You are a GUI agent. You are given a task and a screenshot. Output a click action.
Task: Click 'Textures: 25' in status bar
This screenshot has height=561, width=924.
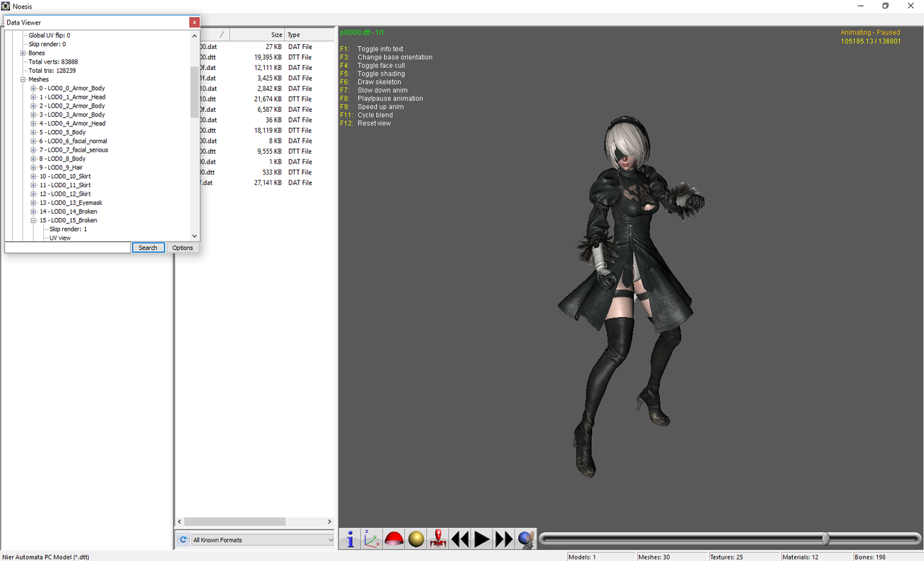[726, 557]
